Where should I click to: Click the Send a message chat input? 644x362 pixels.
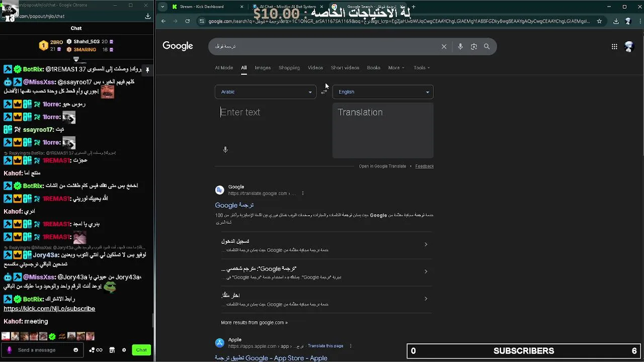(43, 350)
